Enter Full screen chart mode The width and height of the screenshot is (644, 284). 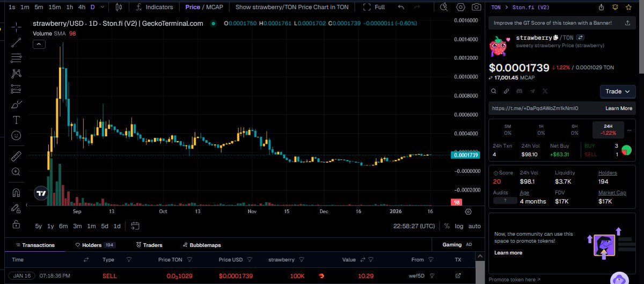tap(375, 7)
